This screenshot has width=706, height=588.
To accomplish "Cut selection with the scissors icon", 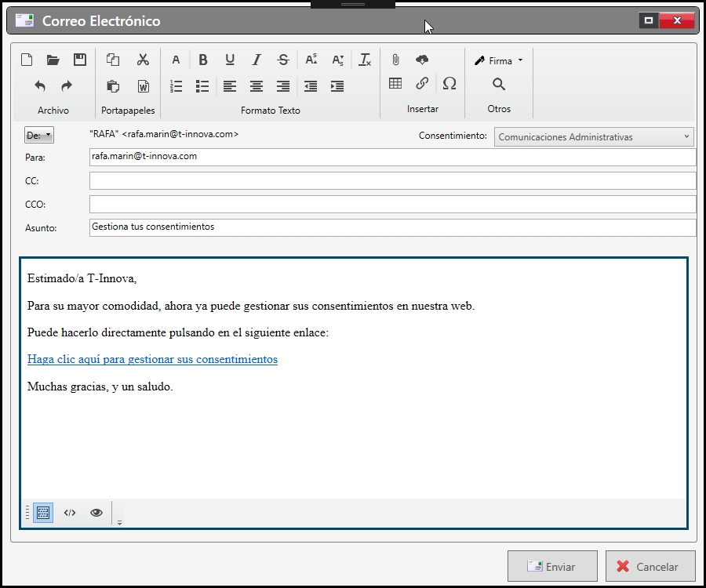I will point(144,60).
